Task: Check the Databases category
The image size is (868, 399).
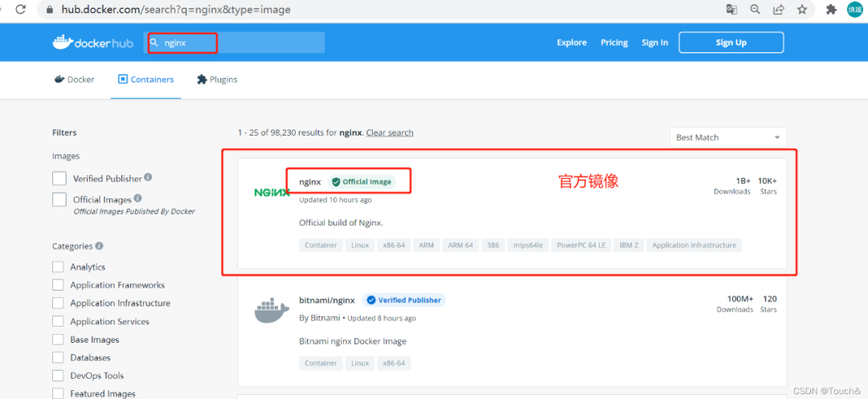Action: click(x=58, y=357)
